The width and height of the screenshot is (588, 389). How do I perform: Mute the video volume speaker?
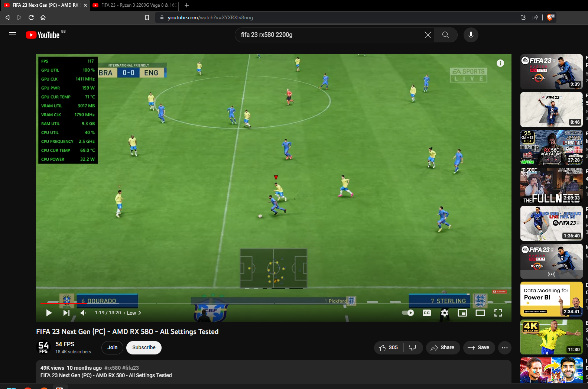tap(83, 313)
